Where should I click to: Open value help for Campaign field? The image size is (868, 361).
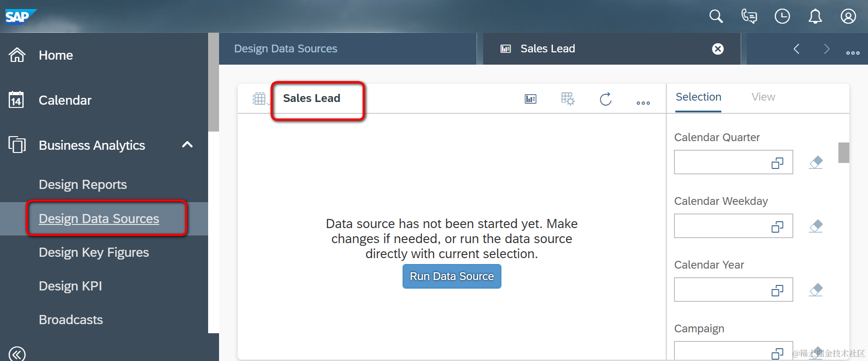(x=777, y=353)
